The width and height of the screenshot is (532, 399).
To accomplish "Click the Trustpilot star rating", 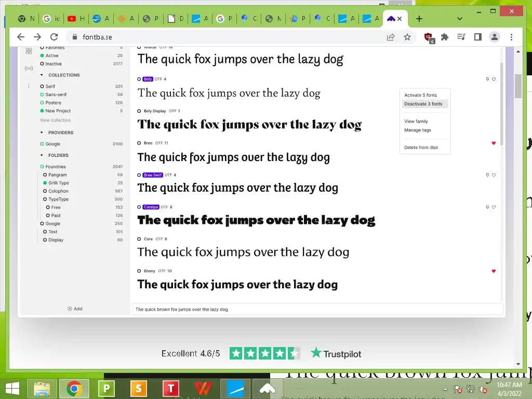I will coord(264,353).
